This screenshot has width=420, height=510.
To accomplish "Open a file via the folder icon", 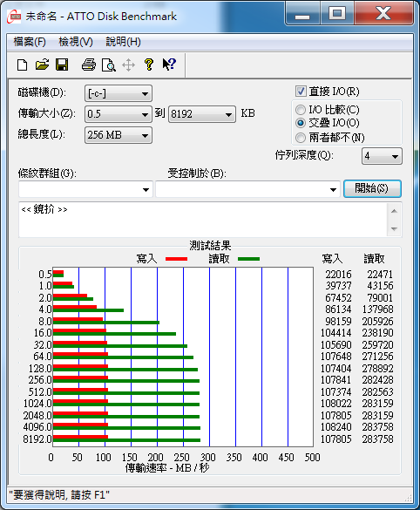I will (x=42, y=65).
